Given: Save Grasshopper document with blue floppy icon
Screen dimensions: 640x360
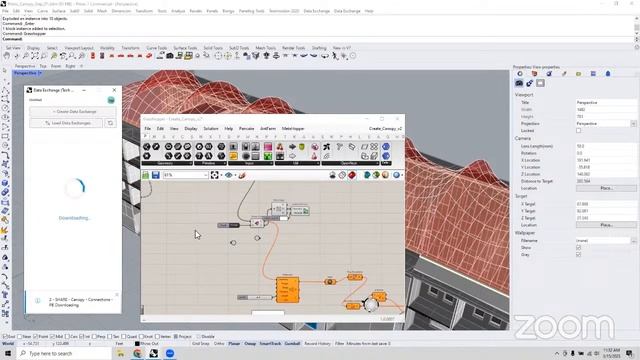Looking at the screenshot, I should tap(156, 175).
